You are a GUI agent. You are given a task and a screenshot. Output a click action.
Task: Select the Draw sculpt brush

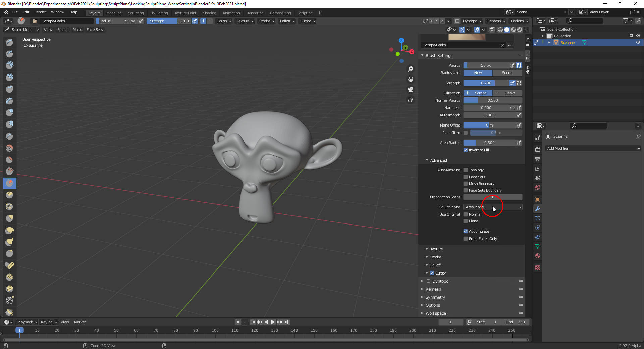click(x=9, y=42)
